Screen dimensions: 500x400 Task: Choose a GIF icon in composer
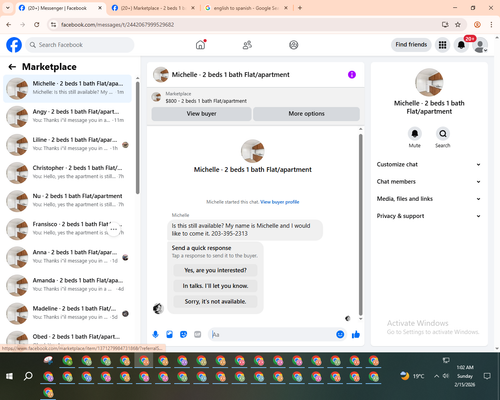click(x=198, y=334)
